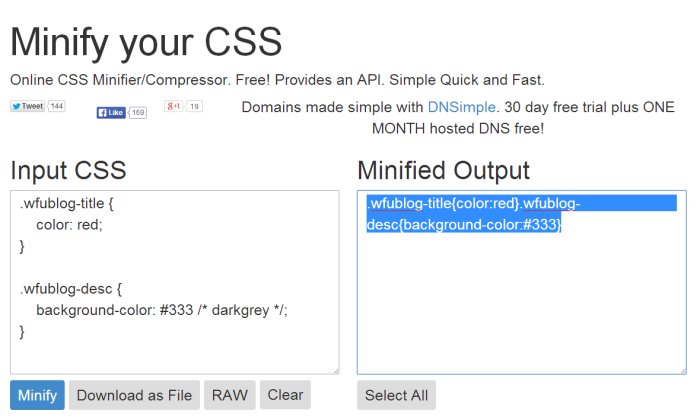
Task: Click inside the Minified Output textarea
Action: (521, 282)
